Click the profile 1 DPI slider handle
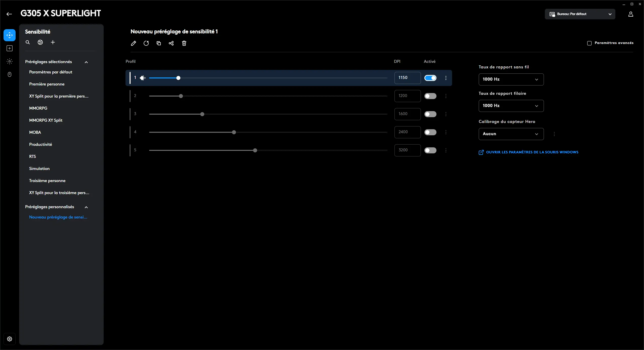644x350 pixels. [x=178, y=78]
